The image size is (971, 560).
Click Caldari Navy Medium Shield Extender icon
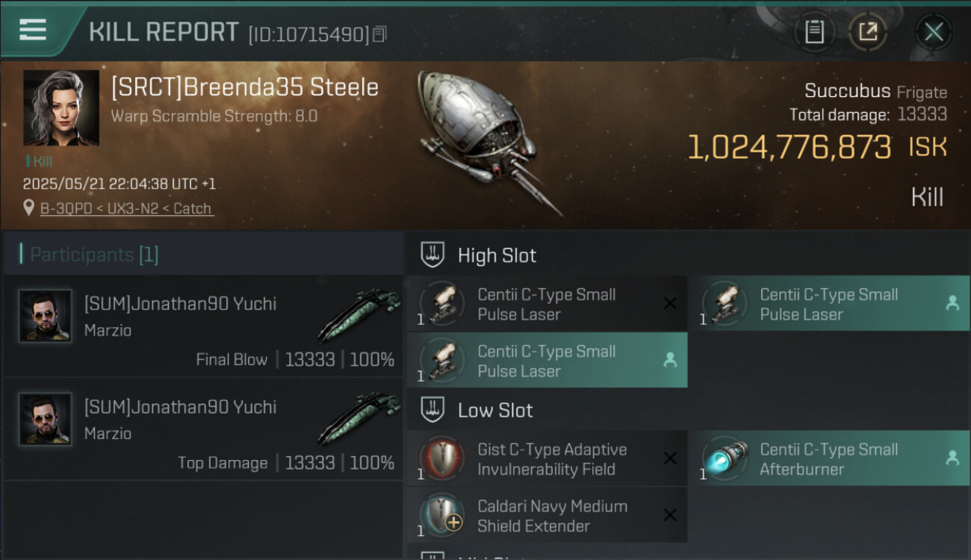click(442, 515)
